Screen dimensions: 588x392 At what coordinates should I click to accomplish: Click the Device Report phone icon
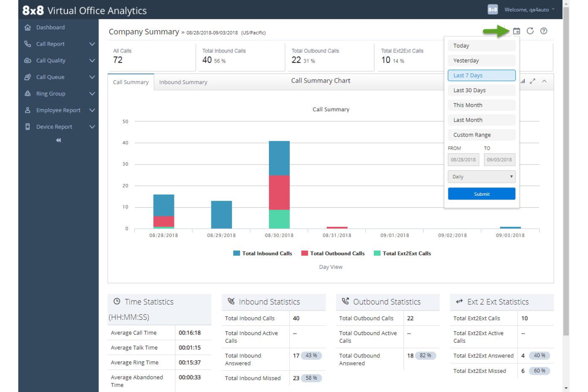(27, 127)
